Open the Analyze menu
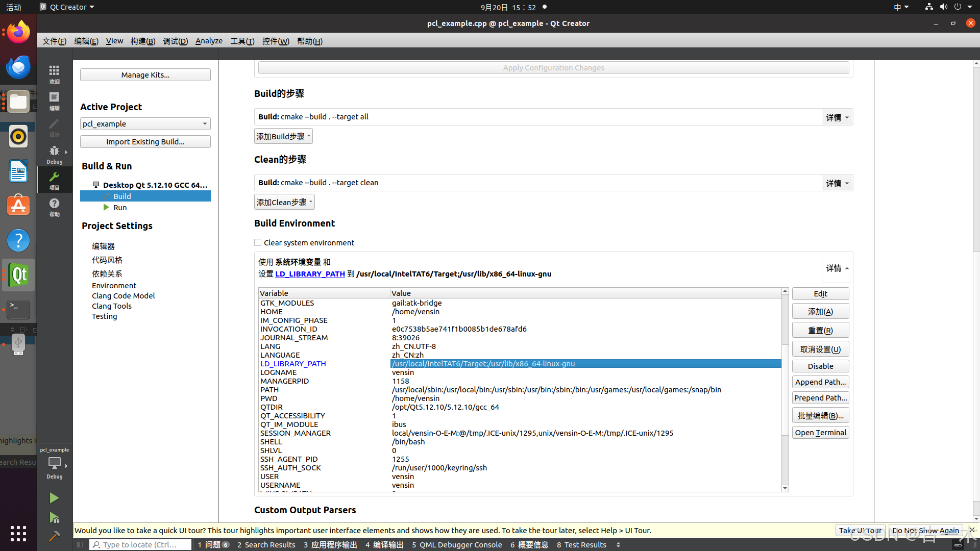The height and width of the screenshot is (551, 980). (209, 41)
